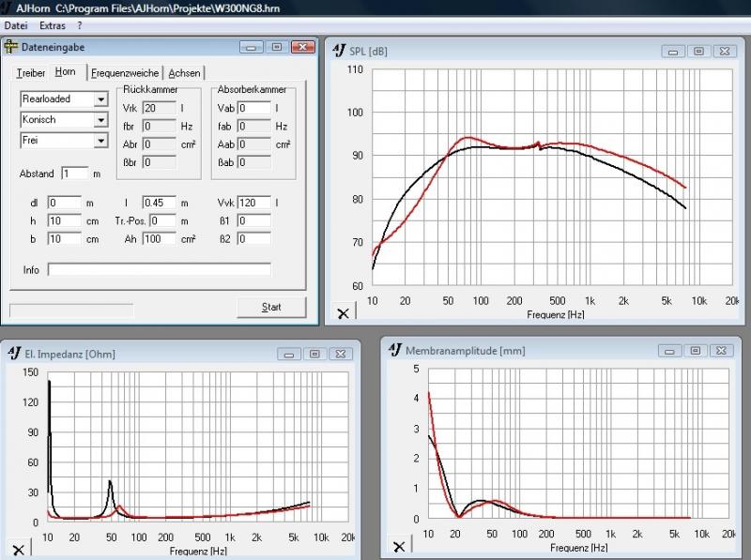This screenshot has width=751, height=560.
Task: Close the Membranamplitude window
Action: pos(721,351)
